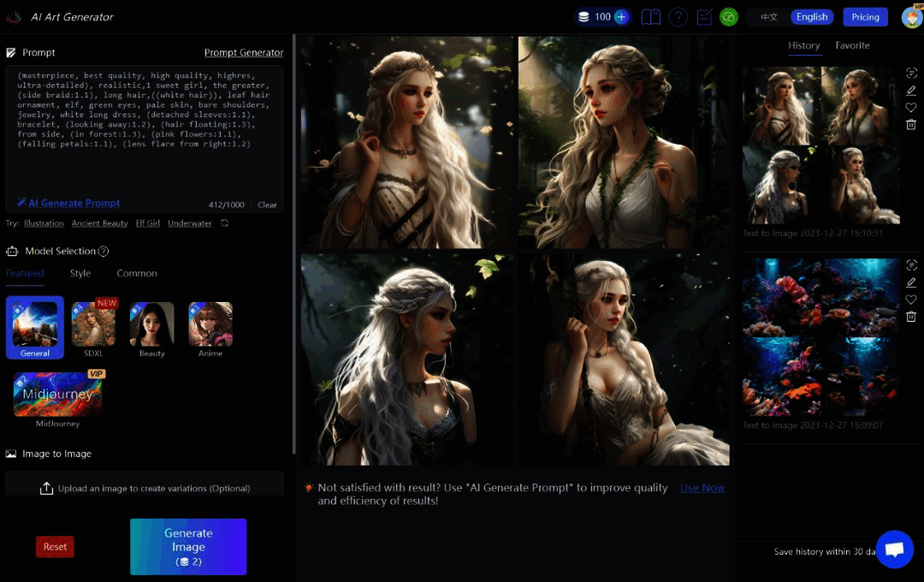Edit icon for coral reef history entry

[911, 282]
